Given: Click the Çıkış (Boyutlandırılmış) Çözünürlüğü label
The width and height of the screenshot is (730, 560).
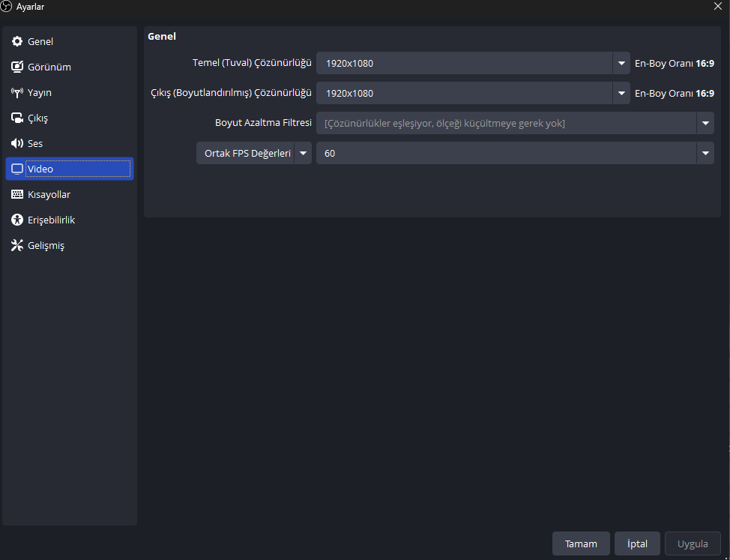Looking at the screenshot, I should point(231,93).
